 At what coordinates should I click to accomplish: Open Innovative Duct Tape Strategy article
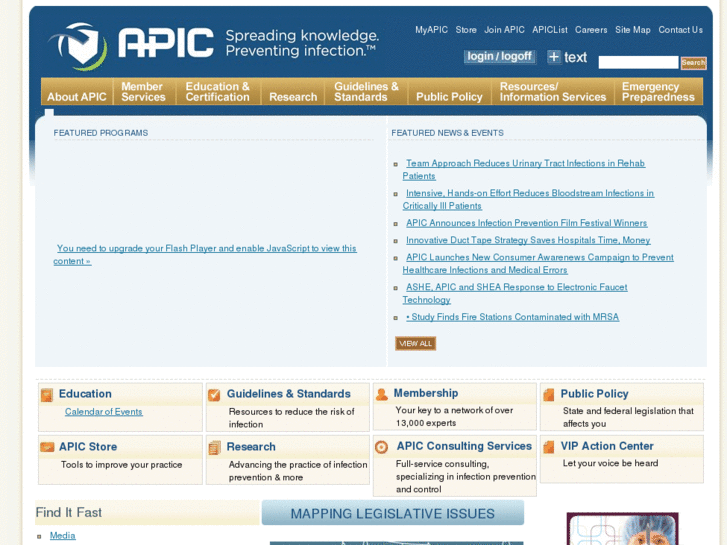coord(528,240)
